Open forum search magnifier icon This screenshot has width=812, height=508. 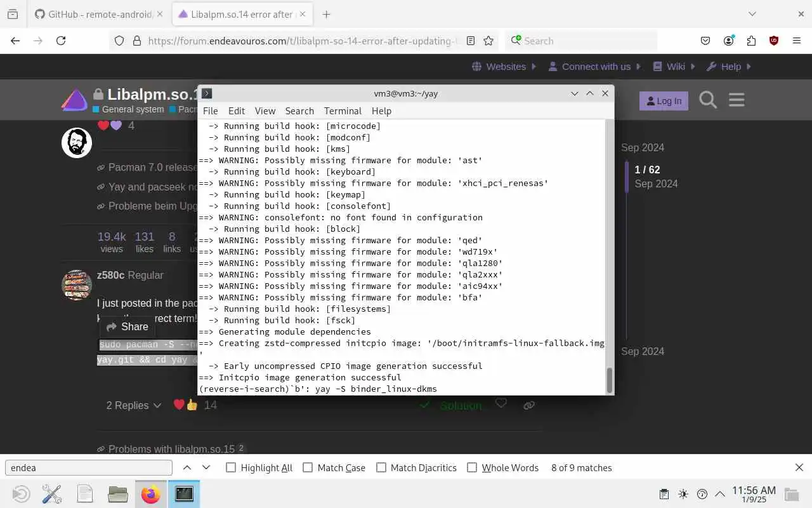click(x=708, y=100)
